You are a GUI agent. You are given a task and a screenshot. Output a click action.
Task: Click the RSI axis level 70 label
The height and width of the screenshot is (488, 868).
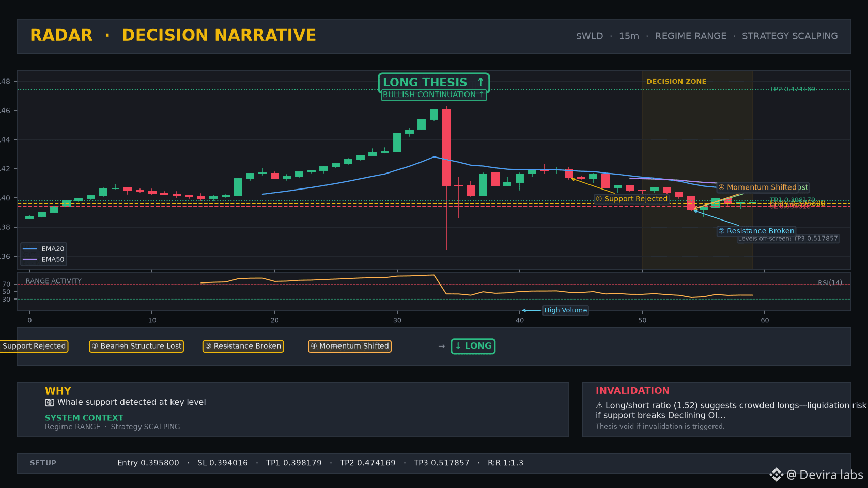coord(6,285)
